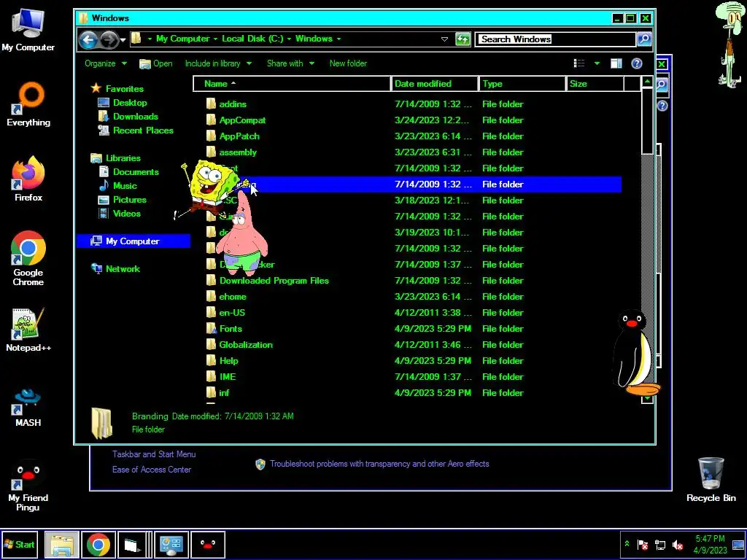Open dropdown after Windows breadcrumb
Viewport: 747px width, 560px height.
pyautogui.click(x=338, y=39)
